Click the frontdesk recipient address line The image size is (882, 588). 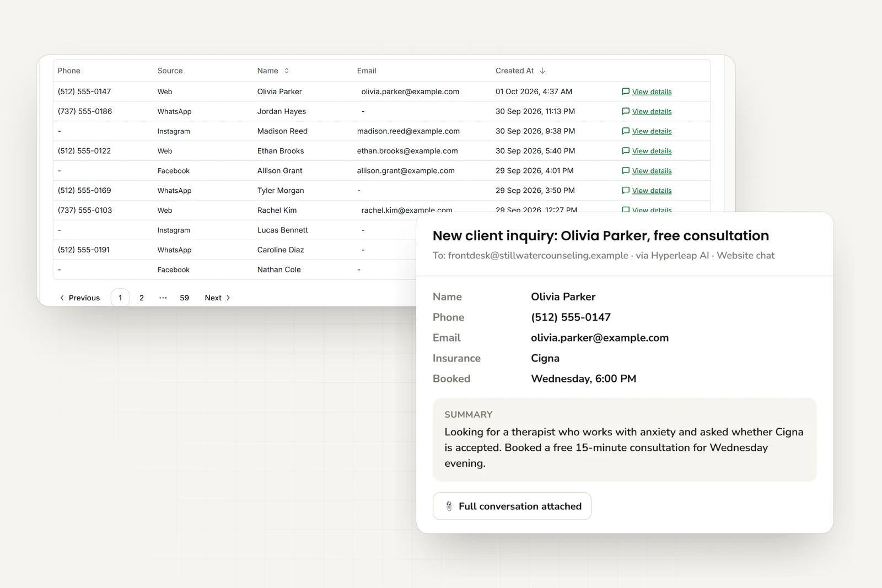tap(604, 256)
